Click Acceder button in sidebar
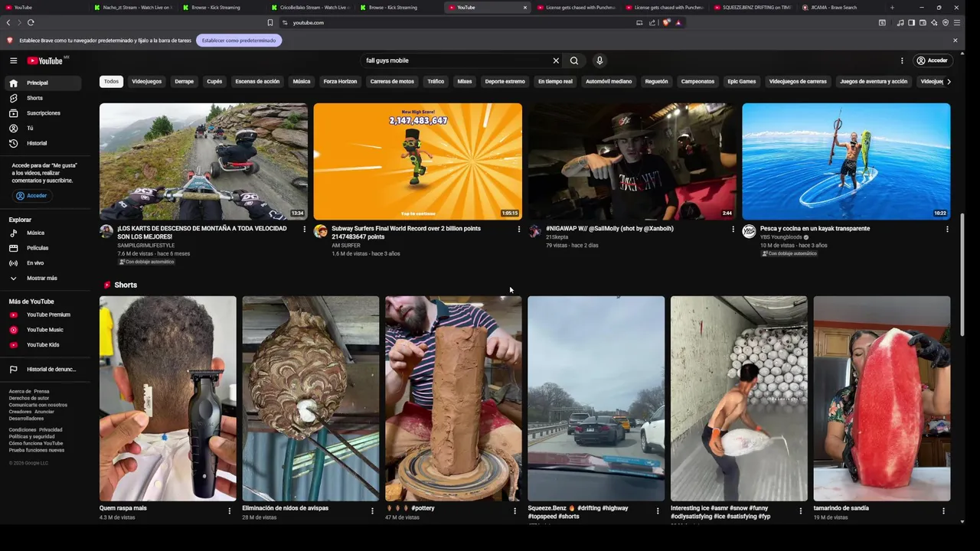The height and width of the screenshot is (551, 980). pyautogui.click(x=32, y=196)
